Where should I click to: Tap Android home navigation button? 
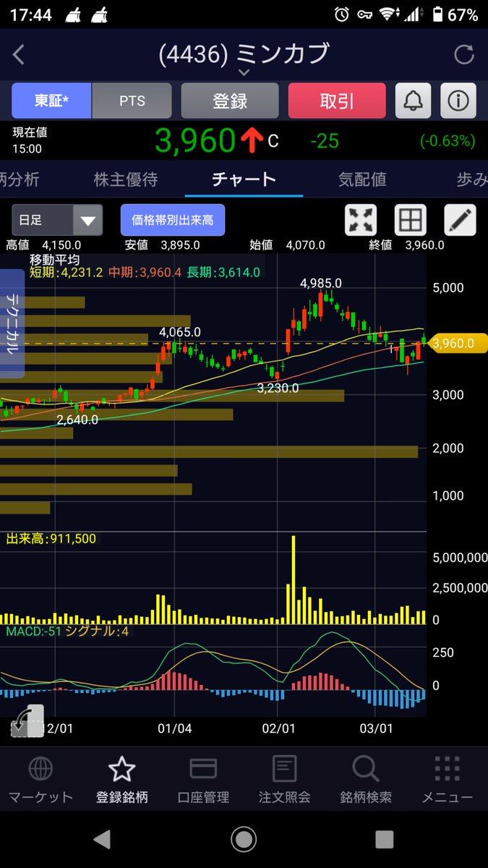(244, 839)
